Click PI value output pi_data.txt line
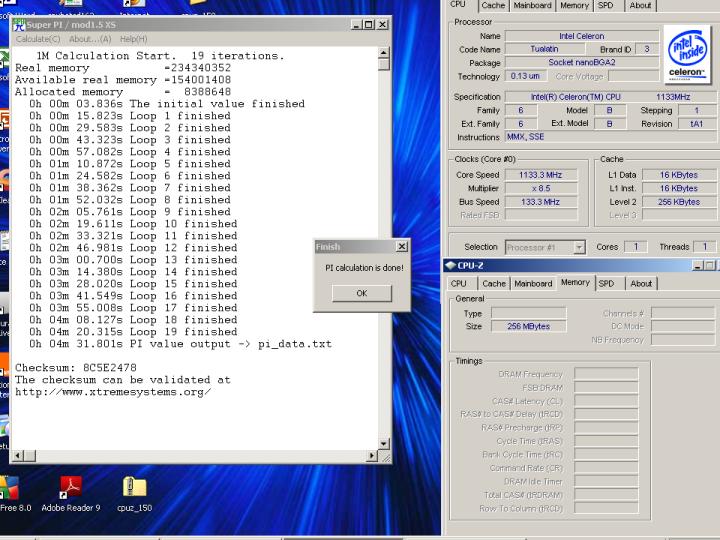Image resolution: width=720 pixels, height=540 pixels. pyautogui.click(x=180, y=343)
